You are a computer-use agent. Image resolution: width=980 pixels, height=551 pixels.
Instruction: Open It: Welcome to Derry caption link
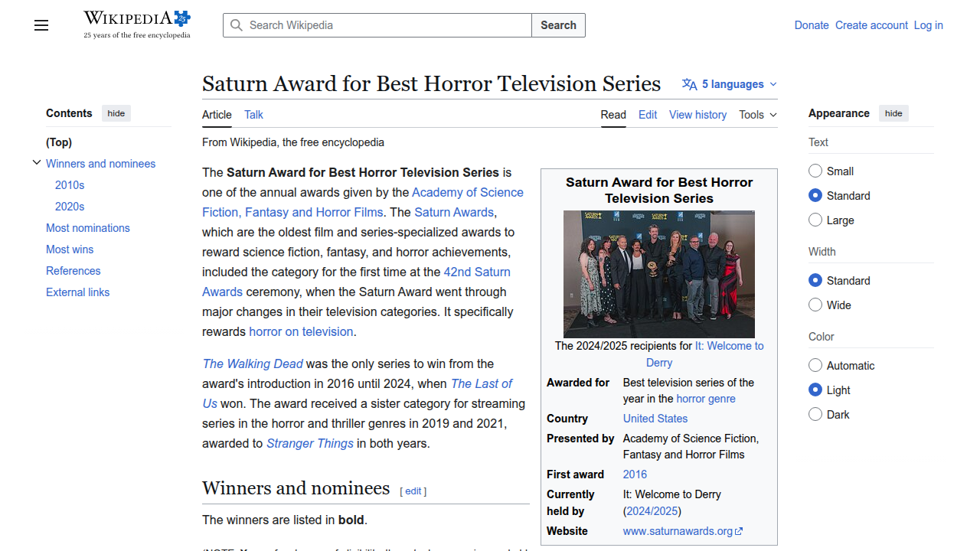coord(729,346)
